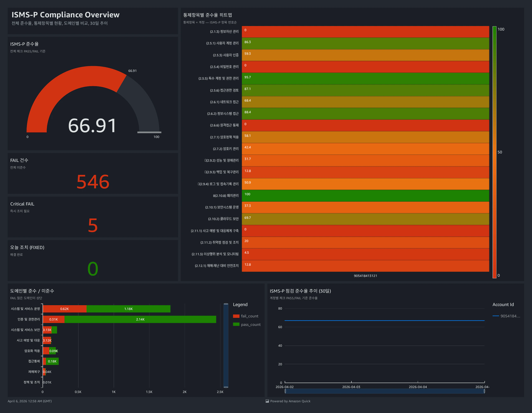Click the Amazon Quick logo icon in footer
532x413 pixels.
tap(267, 401)
